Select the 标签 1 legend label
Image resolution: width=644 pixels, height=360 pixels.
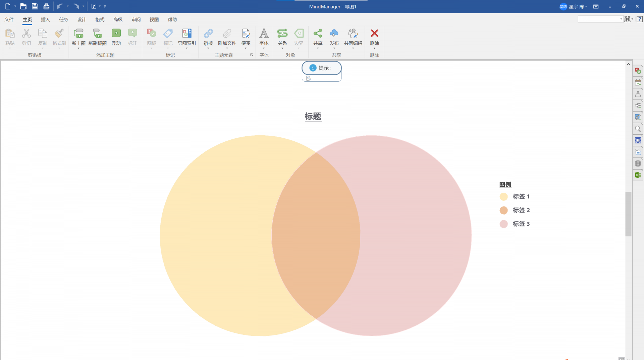(521, 196)
